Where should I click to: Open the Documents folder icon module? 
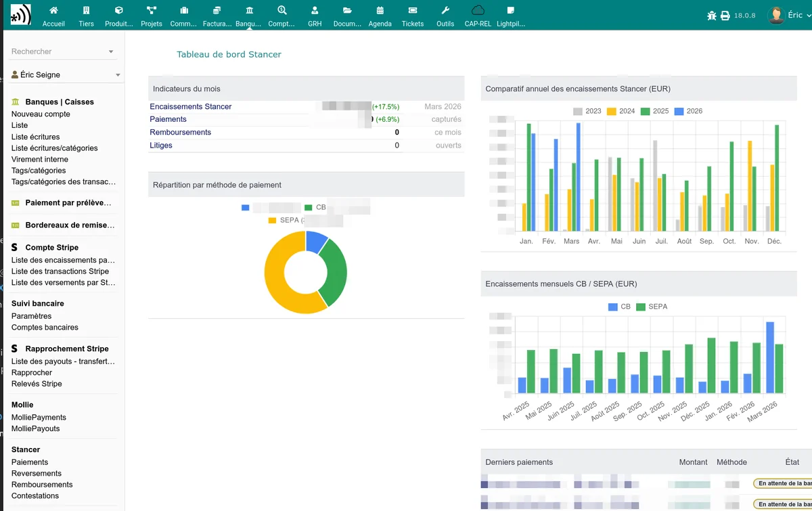coord(347,11)
